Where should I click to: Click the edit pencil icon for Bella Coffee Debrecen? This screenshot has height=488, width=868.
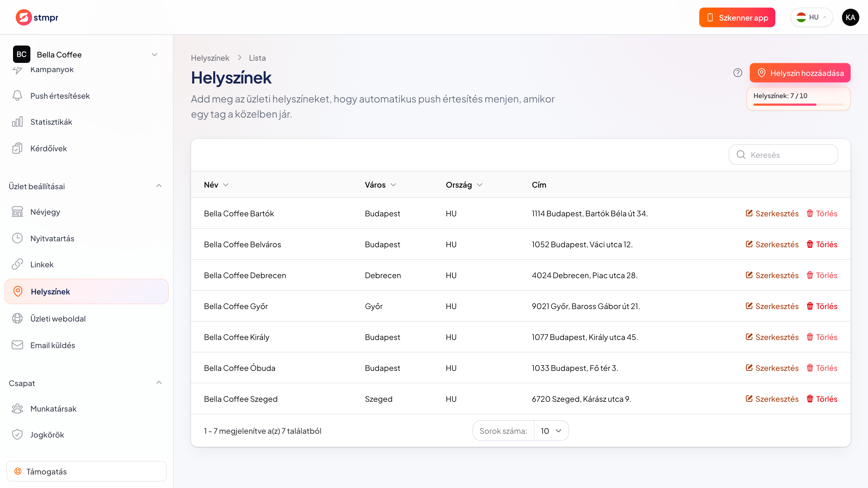click(x=749, y=275)
